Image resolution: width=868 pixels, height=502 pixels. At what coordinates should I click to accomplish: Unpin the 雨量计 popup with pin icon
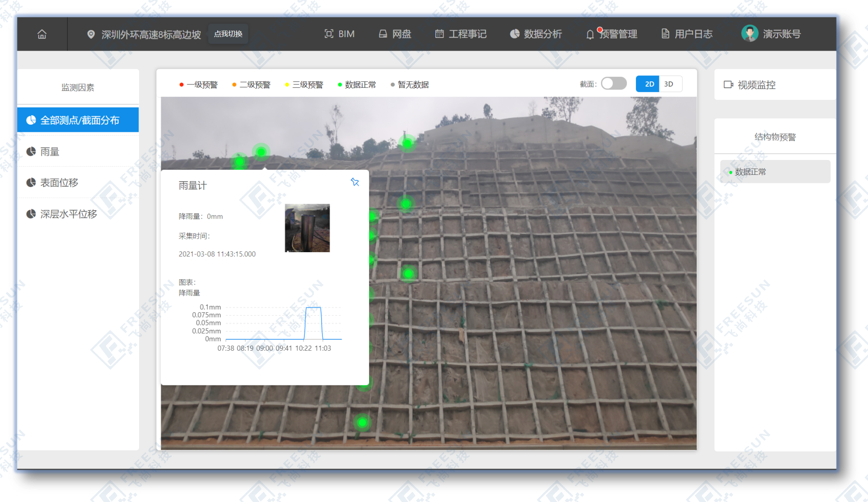pyautogui.click(x=355, y=182)
